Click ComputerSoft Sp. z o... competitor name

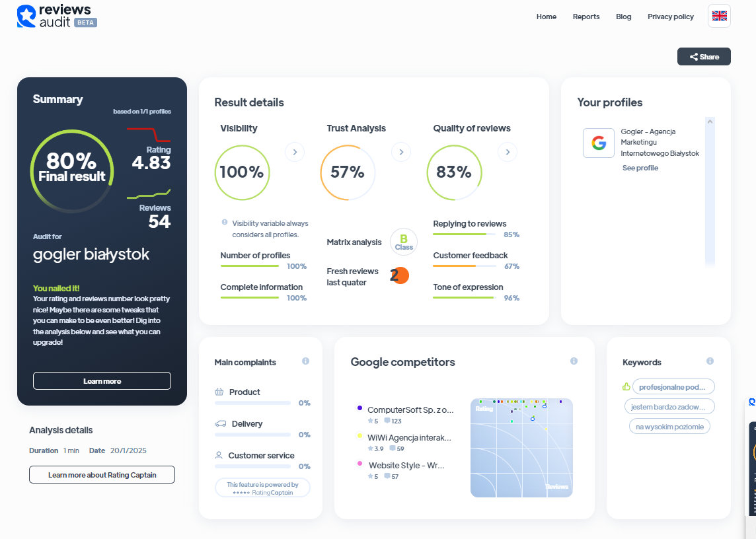coord(410,410)
